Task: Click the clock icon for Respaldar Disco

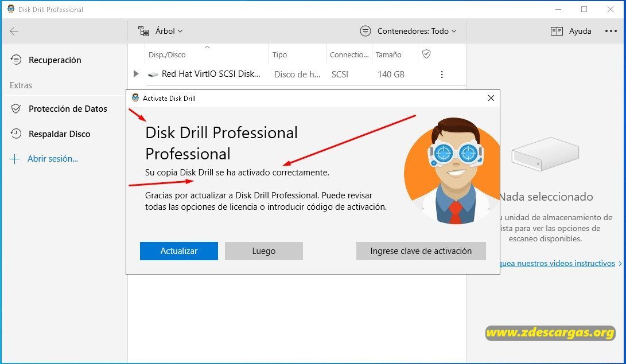Action: [x=16, y=134]
